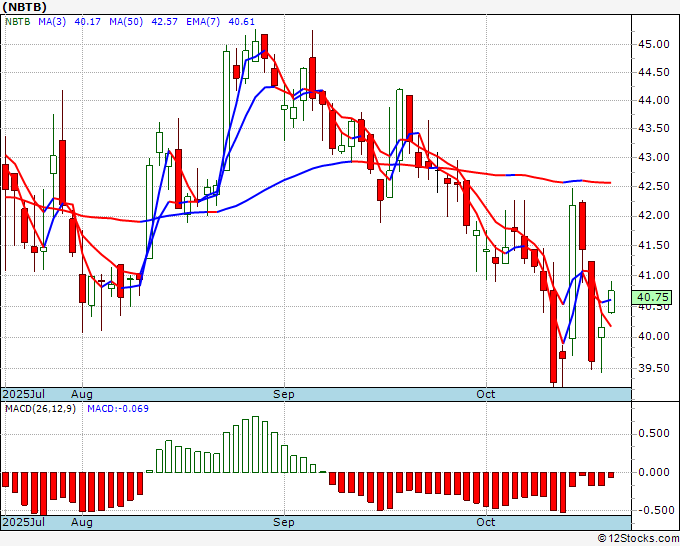Click Sep on the price chart axis

click(x=284, y=394)
